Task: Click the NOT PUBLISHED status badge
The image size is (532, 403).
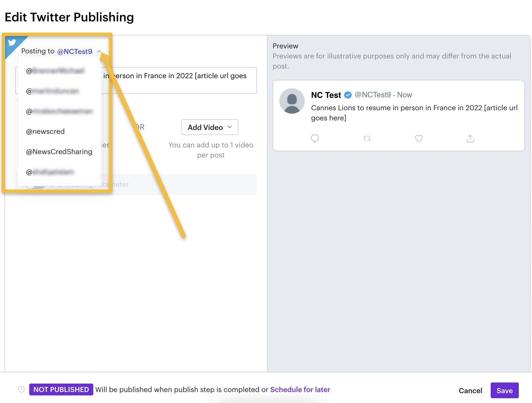Action: (61, 390)
